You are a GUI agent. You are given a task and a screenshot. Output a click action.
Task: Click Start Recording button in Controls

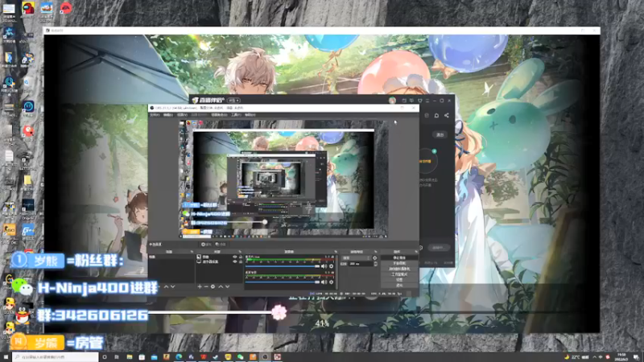(x=399, y=263)
